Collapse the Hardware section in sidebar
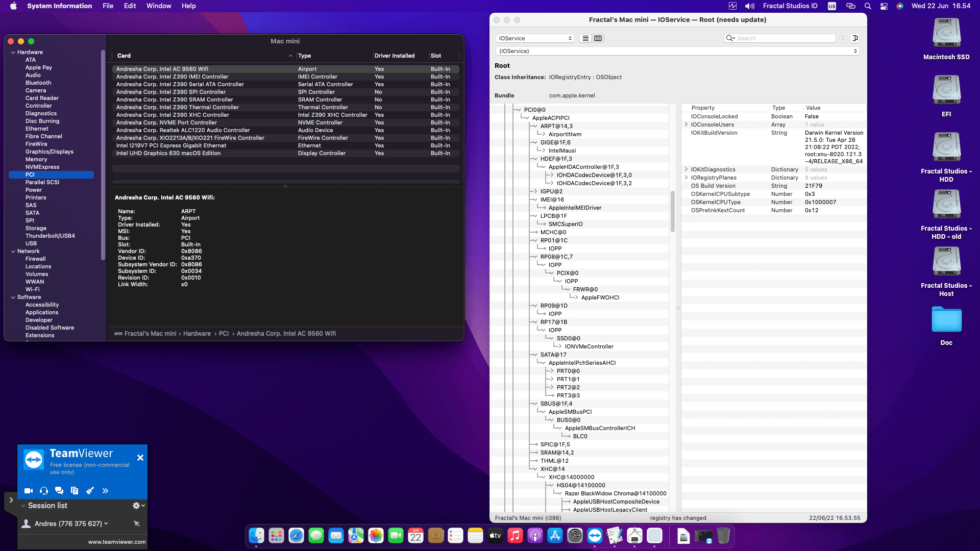Viewport: 980px width, 551px height. point(13,52)
